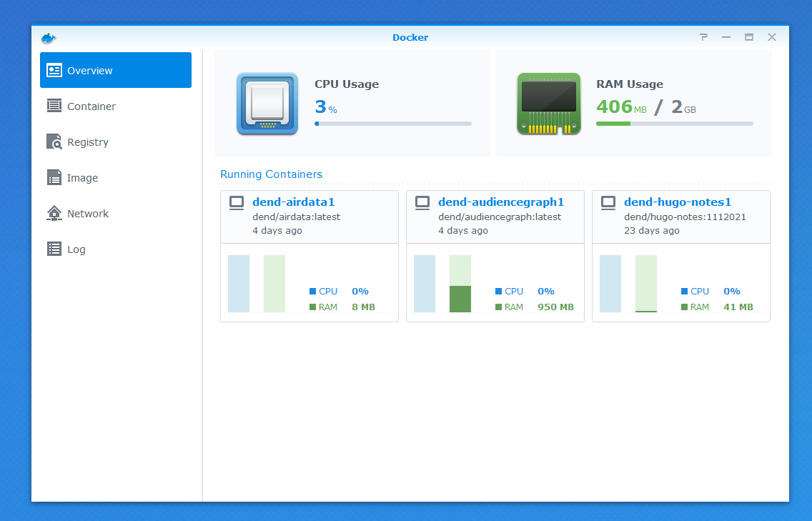
Task: Click the Image file icon in sidebar
Action: [x=54, y=177]
